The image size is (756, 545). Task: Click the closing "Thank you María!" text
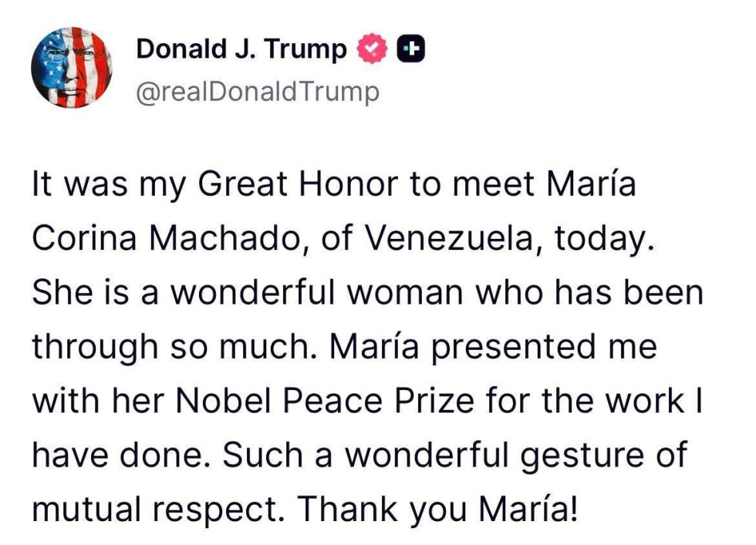437,508
